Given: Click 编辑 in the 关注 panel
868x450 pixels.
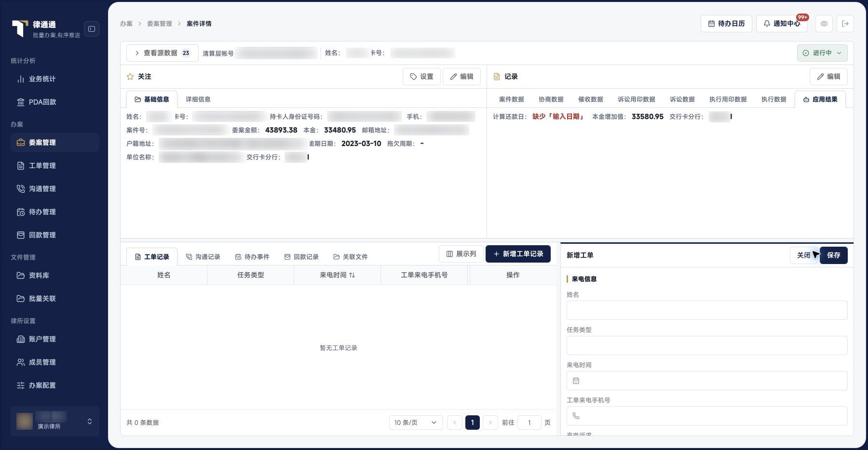Looking at the screenshot, I should tap(461, 77).
